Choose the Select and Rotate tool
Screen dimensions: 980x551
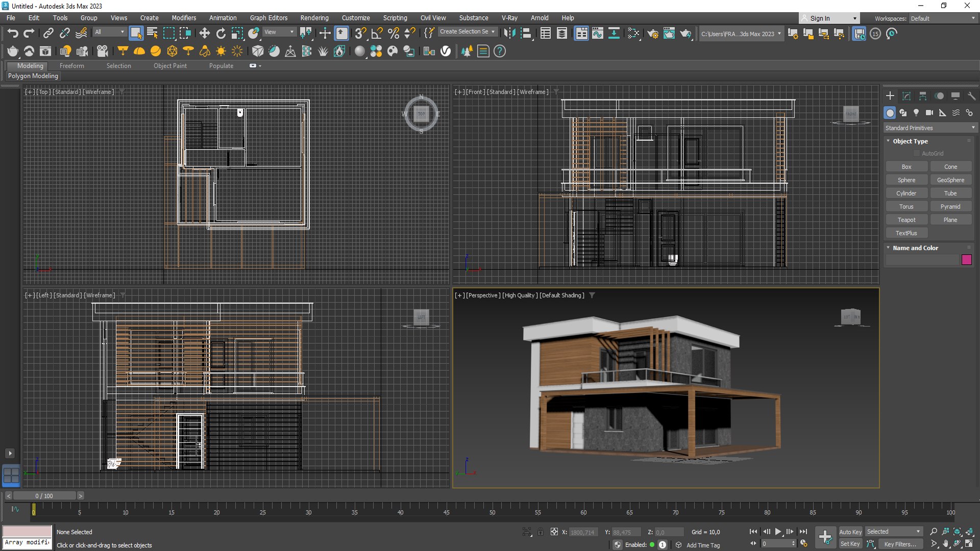coord(220,34)
